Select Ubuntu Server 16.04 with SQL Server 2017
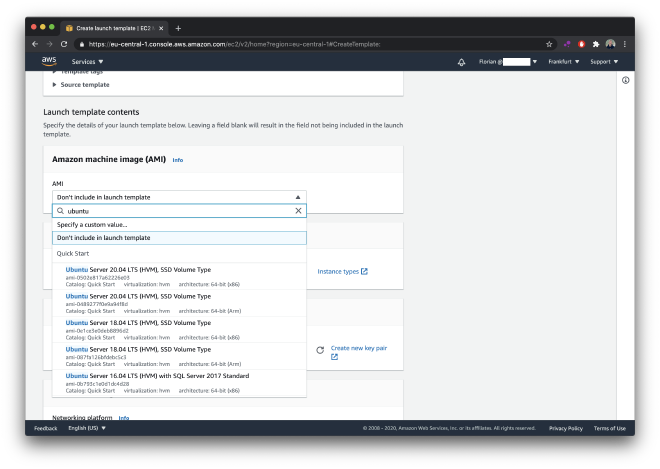This screenshot has width=660, height=469. coord(179,383)
